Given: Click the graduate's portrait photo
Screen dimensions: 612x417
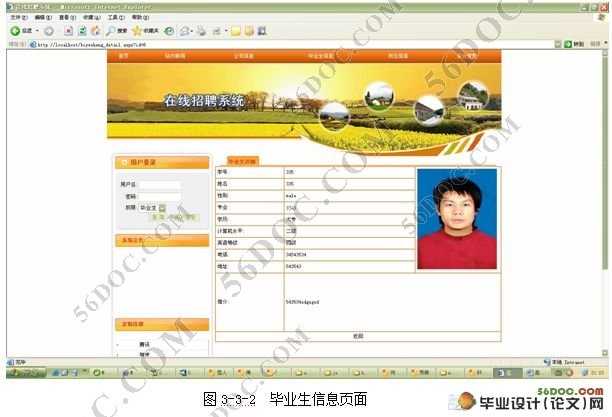Looking at the screenshot, I should pyautogui.click(x=456, y=218).
